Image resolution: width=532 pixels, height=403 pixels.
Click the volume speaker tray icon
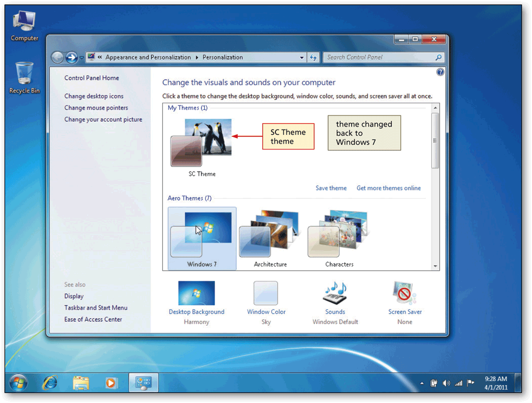click(x=446, y=384)
